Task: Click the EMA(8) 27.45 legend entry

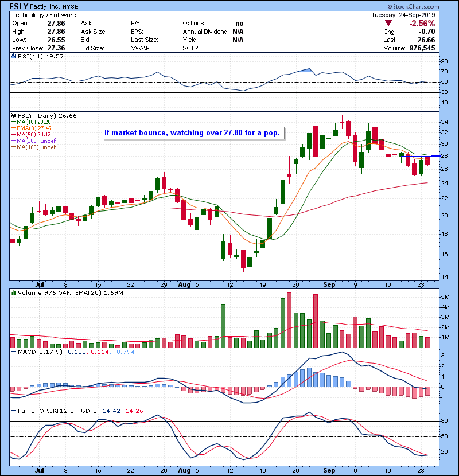Action: [x=31, y=128]
